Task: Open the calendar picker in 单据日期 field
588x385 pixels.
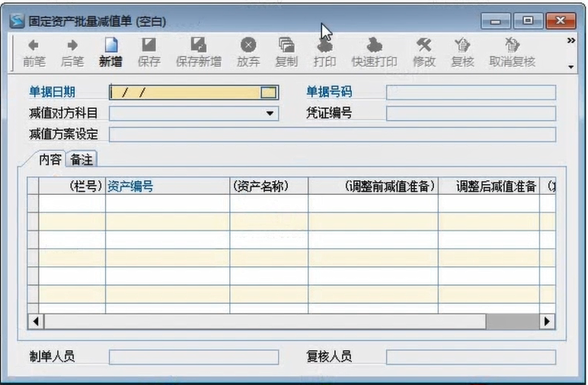Action: click(x=268, y=92)
